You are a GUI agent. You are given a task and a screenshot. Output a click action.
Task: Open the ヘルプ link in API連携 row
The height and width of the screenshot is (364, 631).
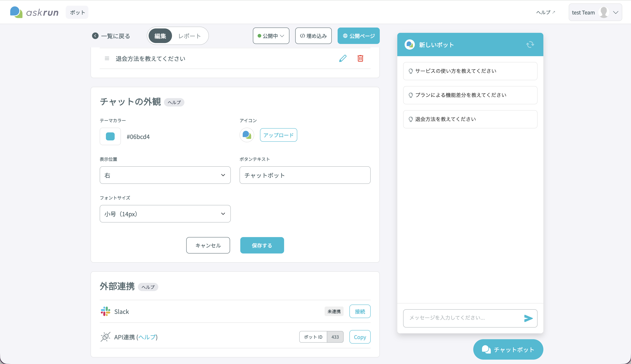147,337
